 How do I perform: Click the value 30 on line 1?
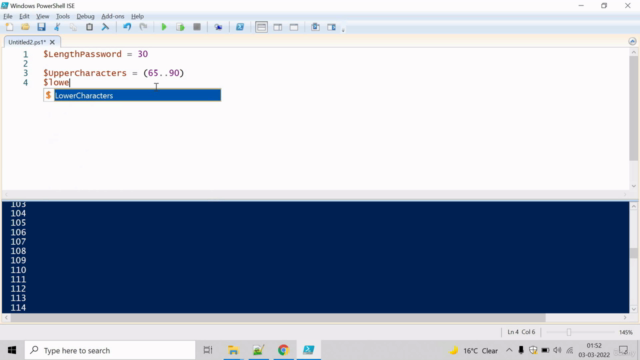pyautogui.click(x=142, y=54)
